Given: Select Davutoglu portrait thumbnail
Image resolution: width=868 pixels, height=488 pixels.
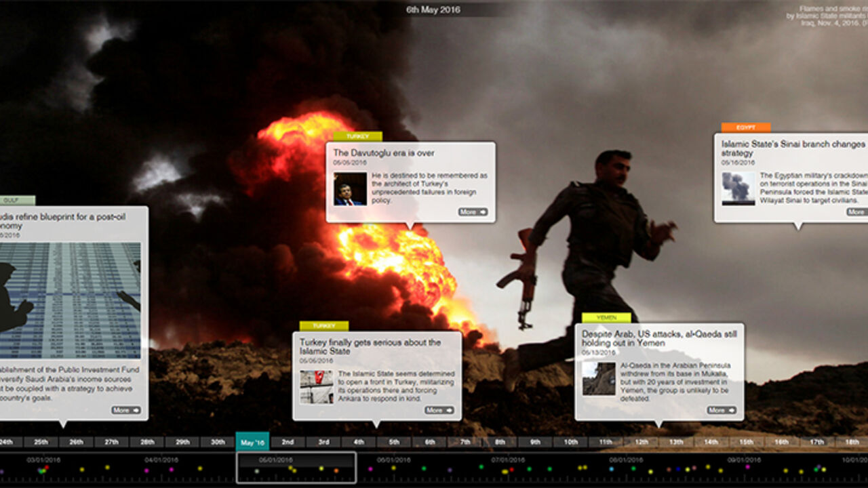Looking at the screenshot, I should coord(350,188).
